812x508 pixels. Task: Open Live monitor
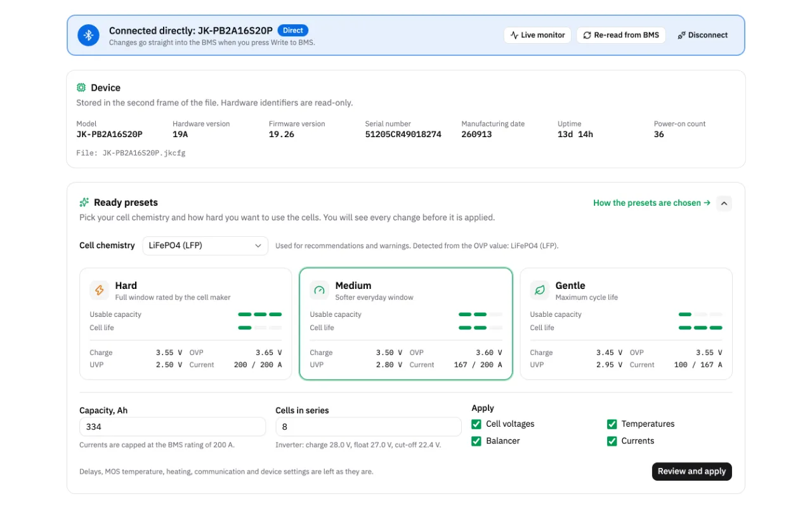538,35
